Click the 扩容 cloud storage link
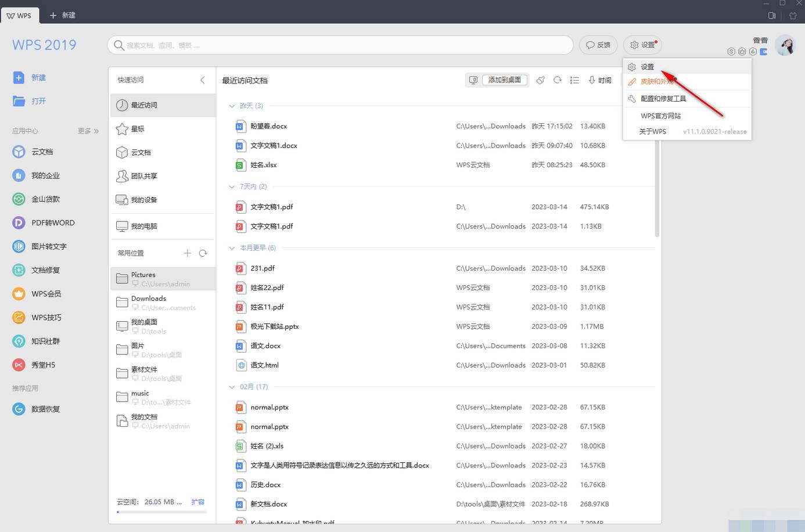805x532 pixels. (x=198, y=502)
